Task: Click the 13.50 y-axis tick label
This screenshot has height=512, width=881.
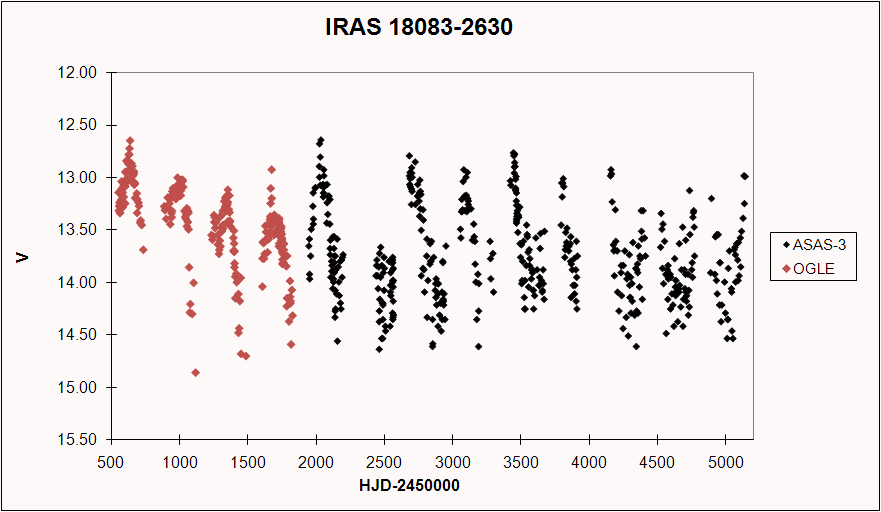Action: pyautogui.click(x=80, y=230)
